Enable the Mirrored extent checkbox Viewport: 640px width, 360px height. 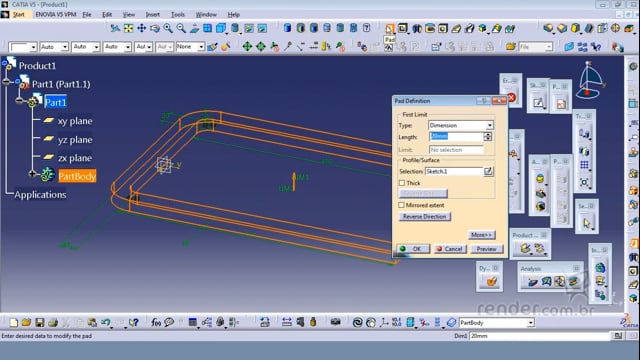tap(402, 205)
